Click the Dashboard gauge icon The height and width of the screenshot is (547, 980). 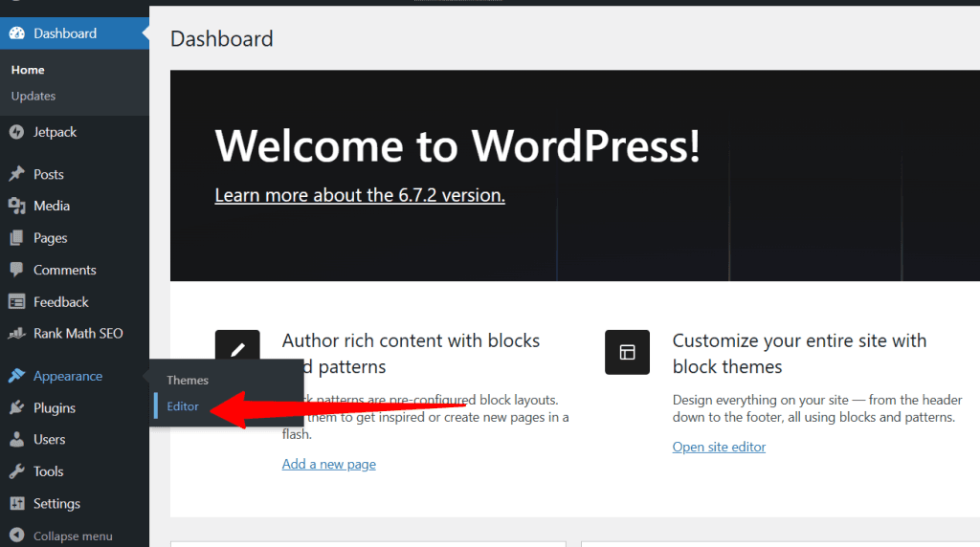click(16, 33)
